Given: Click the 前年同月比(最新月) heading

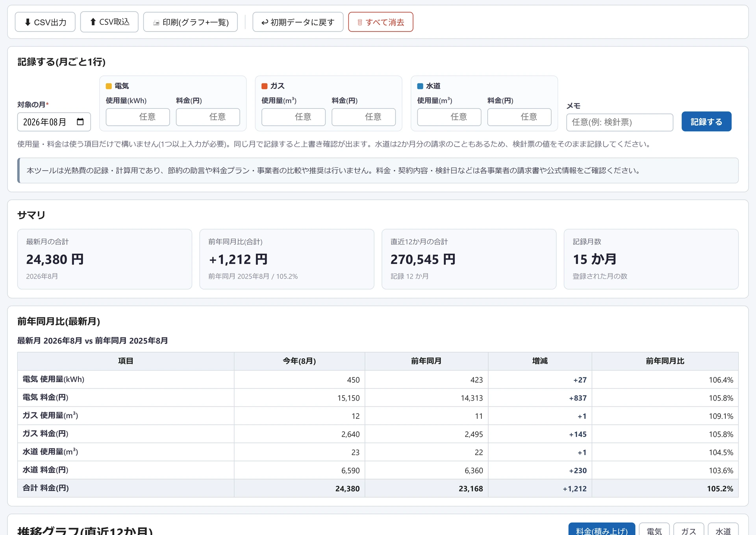Looking at the screenshot, I should (59, 321).
